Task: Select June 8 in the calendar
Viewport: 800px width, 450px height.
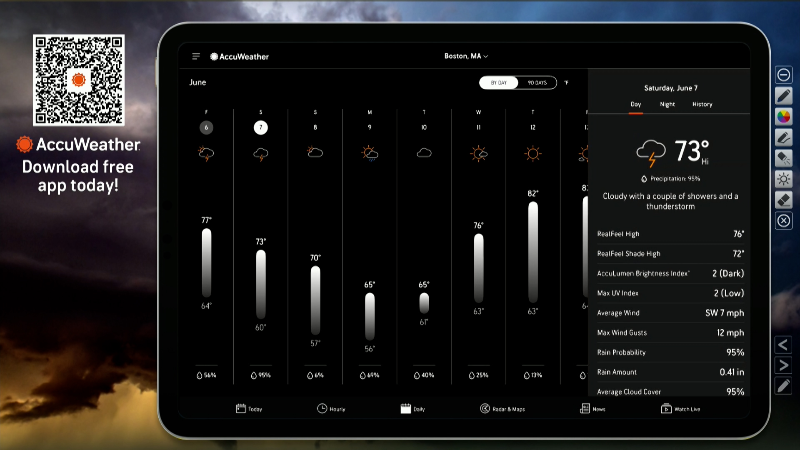Action: pos(315,128)
